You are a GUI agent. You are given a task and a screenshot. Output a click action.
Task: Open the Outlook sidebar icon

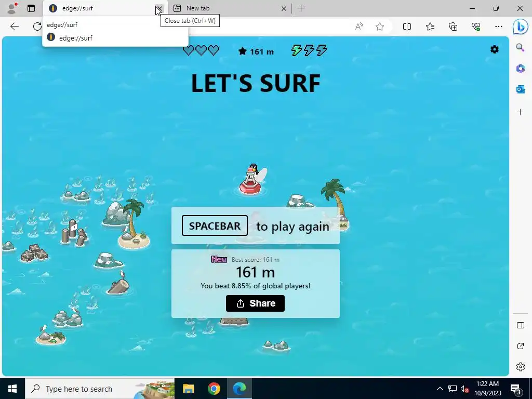pos(520,89)
